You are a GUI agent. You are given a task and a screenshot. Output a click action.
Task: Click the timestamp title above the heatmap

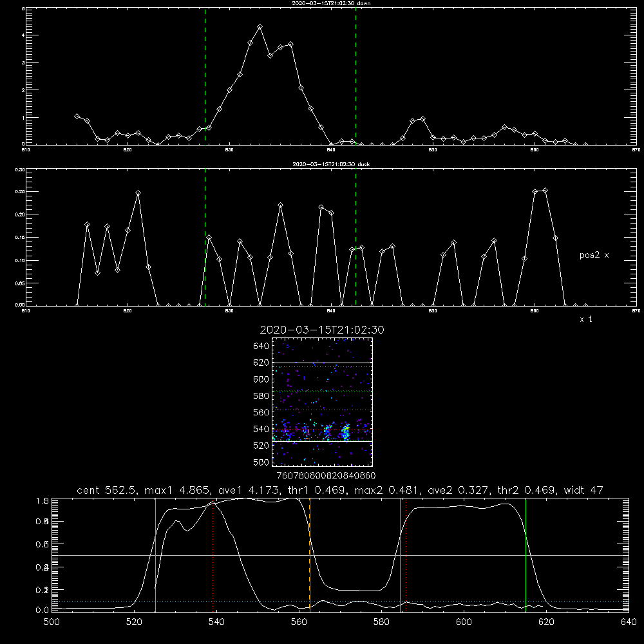pyautogui.click(x=321, y=330)
